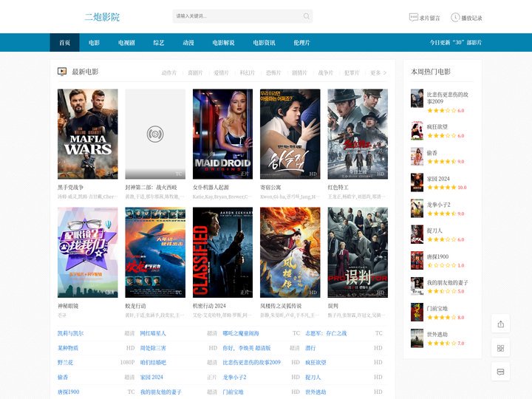This screenshot has height=399, width=532.
Task: Open the hot list thumbnail for 比悲伤更悲伤的故事2009
Action: (x=417, y=98)
